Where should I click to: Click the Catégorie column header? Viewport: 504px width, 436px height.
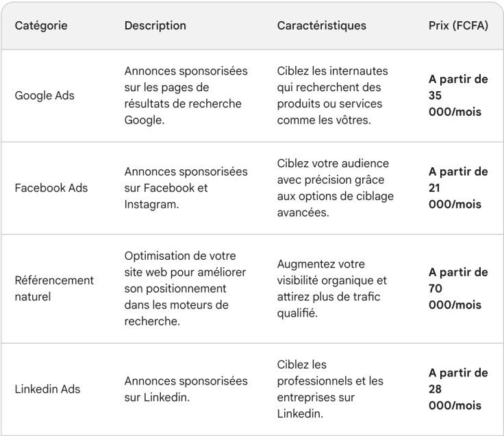tap(42, 26)
